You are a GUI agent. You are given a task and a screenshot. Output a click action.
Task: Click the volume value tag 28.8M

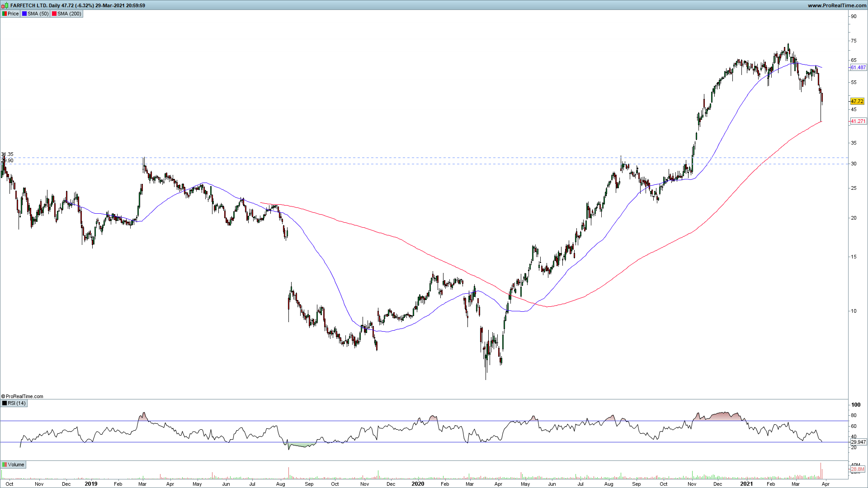(858, 469)
